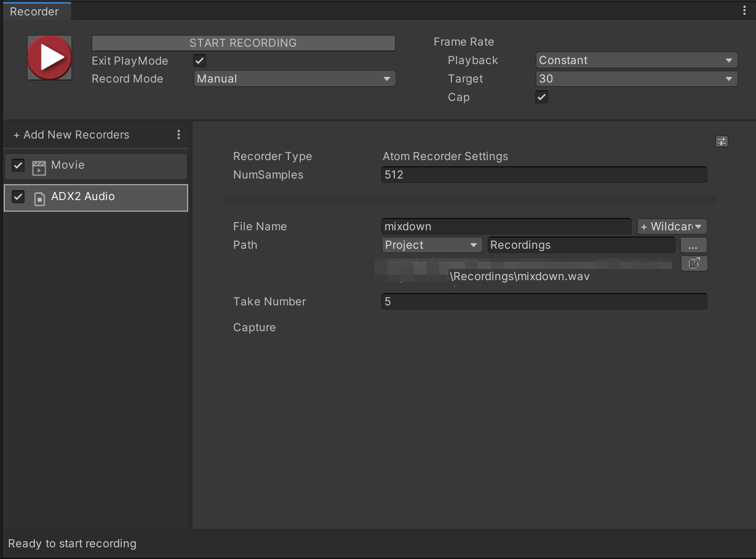Disable the ADX2 Audio recorder checkbox

click(x=18, y=198)
